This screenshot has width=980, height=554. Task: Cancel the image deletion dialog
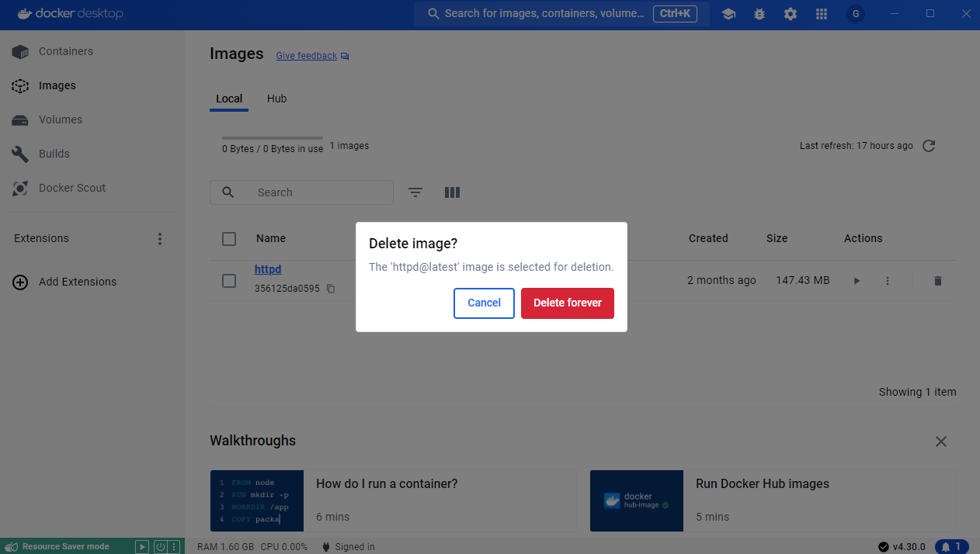pos(484,303)
